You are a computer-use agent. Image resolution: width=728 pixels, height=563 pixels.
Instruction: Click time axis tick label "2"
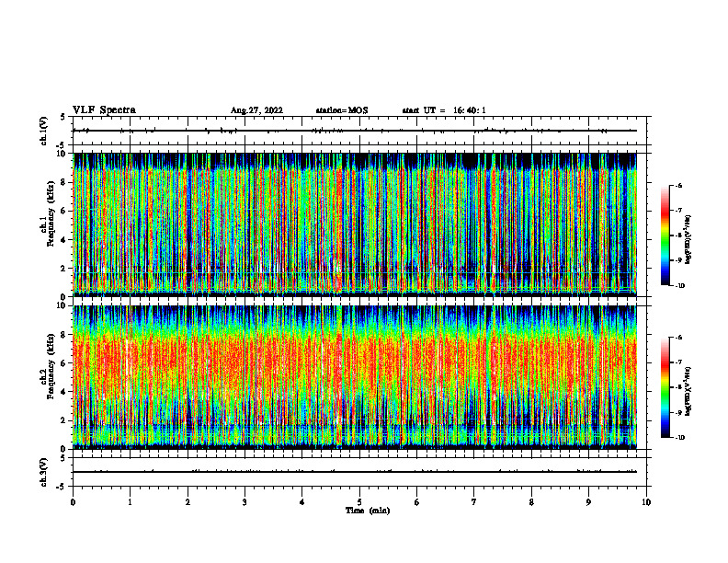tap(188, 502)
